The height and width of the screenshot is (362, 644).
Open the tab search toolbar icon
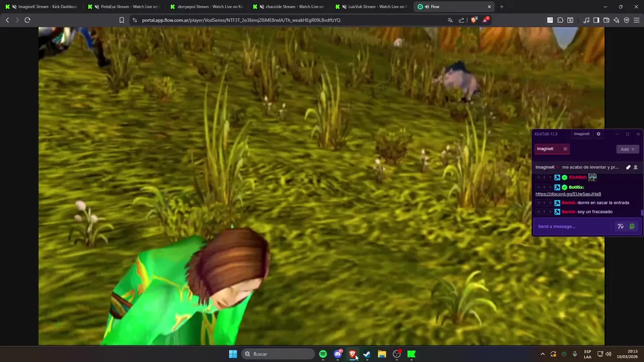tap(570, 20)
